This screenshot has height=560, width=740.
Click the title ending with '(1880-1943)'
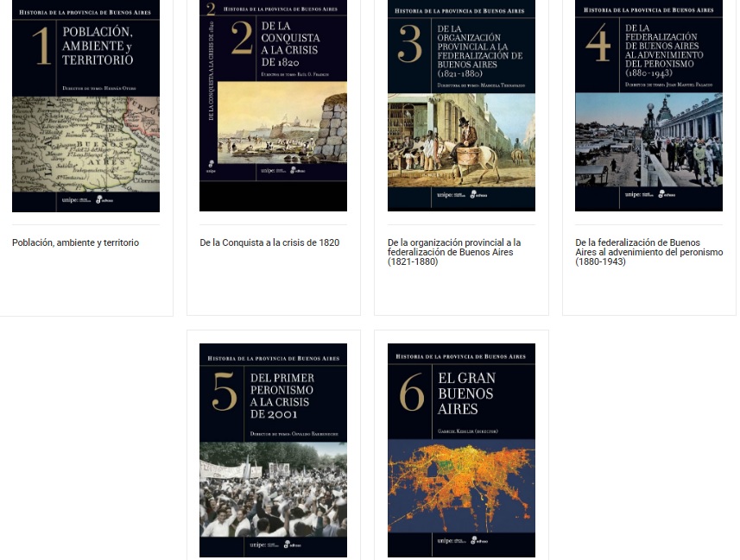(649, 252)
